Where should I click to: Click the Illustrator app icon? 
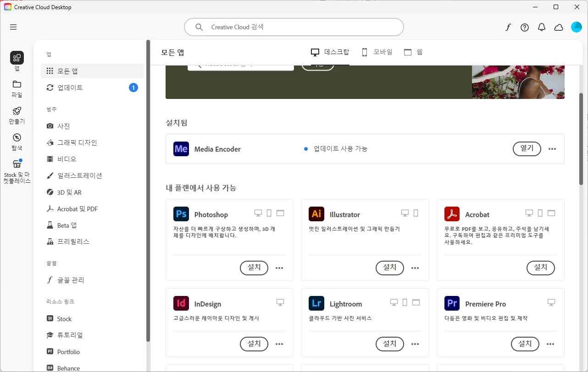[316, 214]
